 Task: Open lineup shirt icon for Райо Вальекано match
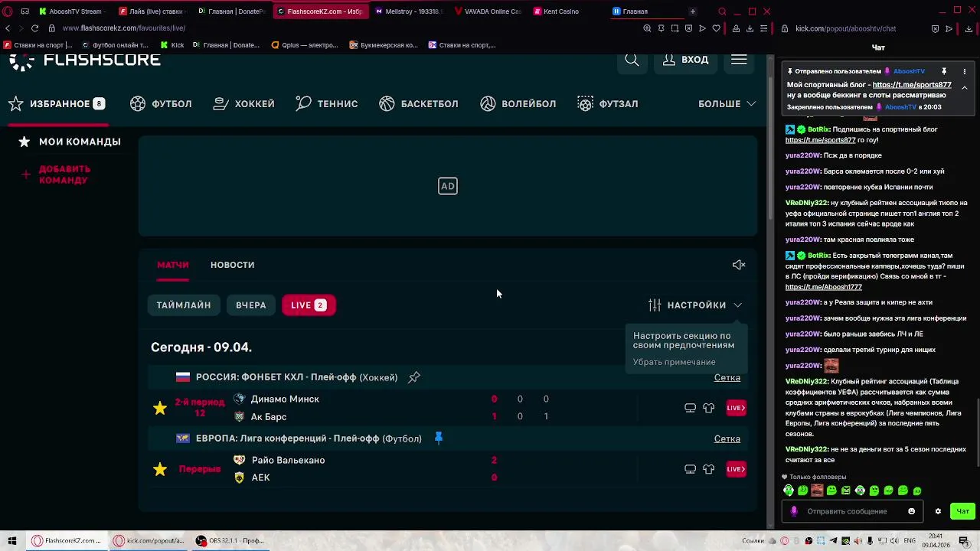point(709,469)
